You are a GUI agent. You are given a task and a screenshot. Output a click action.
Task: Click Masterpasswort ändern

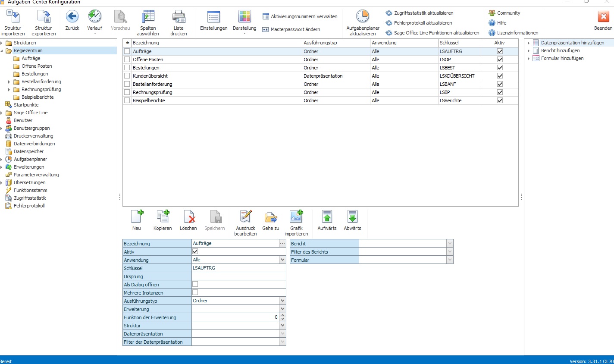click(291, 29)
